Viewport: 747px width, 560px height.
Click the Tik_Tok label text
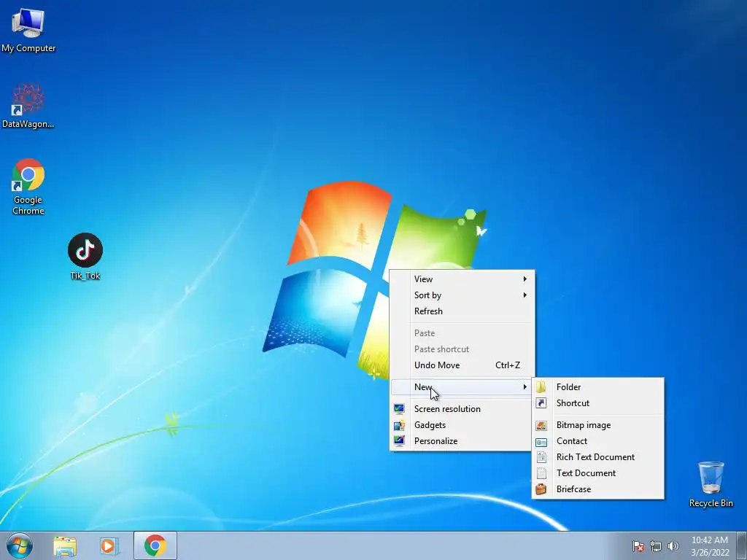tap(85, 276)
